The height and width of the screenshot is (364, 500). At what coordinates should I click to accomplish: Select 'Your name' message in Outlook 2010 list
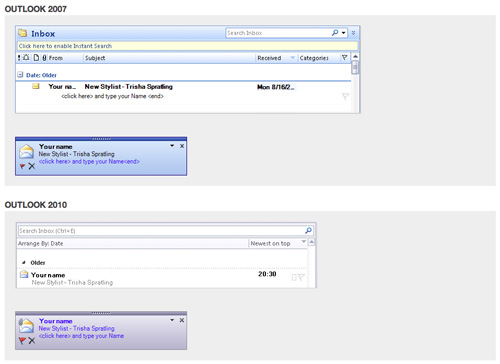pyautogui.click(x=162, y=278)
